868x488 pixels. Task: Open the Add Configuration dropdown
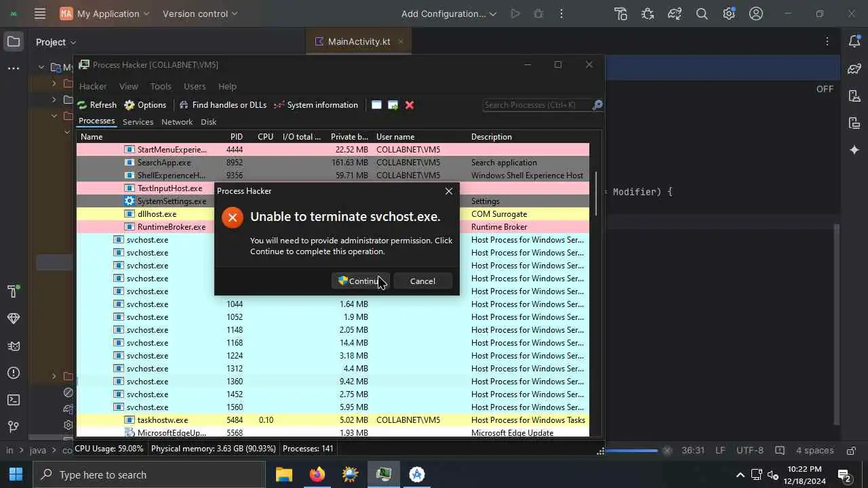[449, 14]
